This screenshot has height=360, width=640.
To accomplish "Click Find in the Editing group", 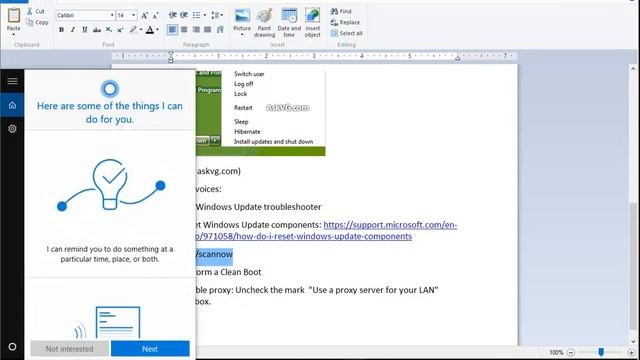I will (x=341, y=11).
